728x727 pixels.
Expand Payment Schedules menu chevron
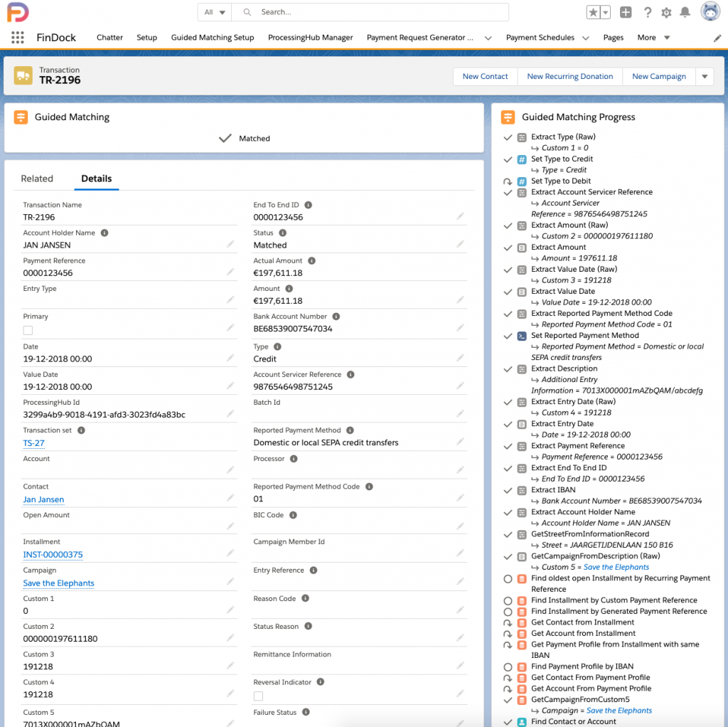pyautogui.click(x=586, y=38)
